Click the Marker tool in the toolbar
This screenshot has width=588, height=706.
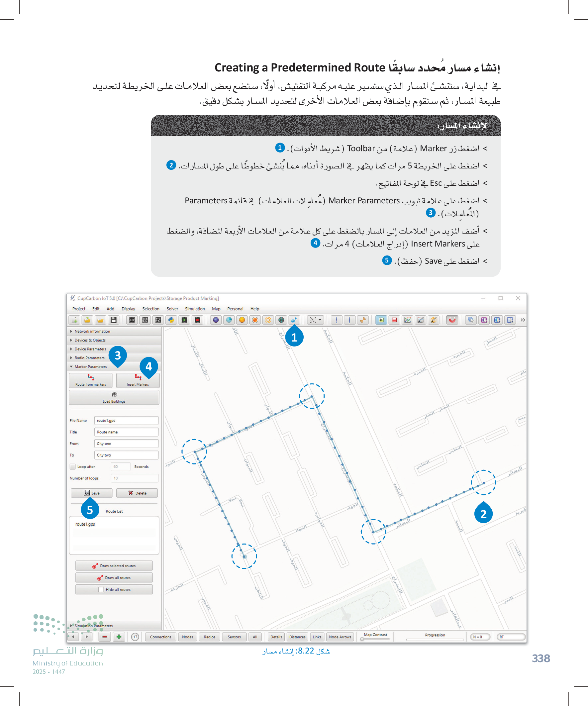(294, 320)
